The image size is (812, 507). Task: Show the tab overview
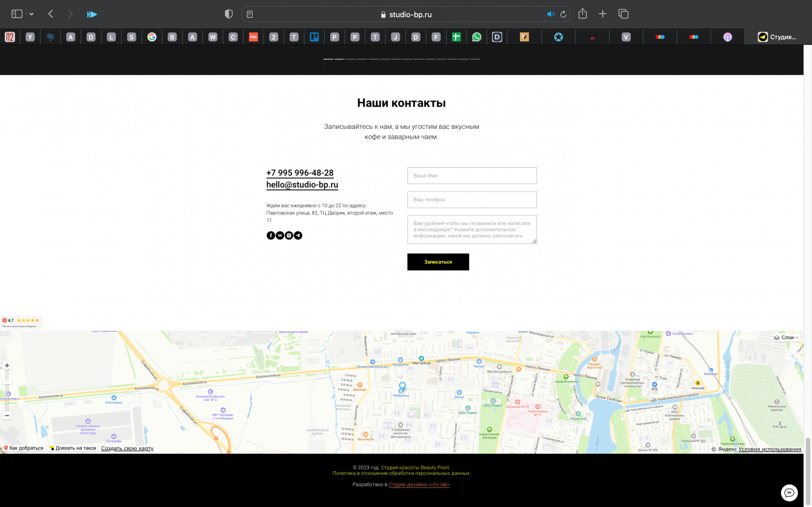tap(623, 14)
